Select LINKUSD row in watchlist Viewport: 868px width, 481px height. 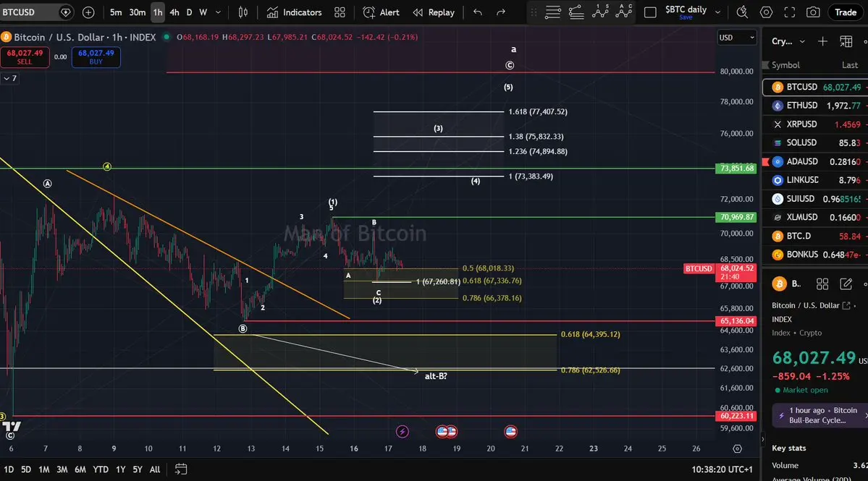click(815, 180)
